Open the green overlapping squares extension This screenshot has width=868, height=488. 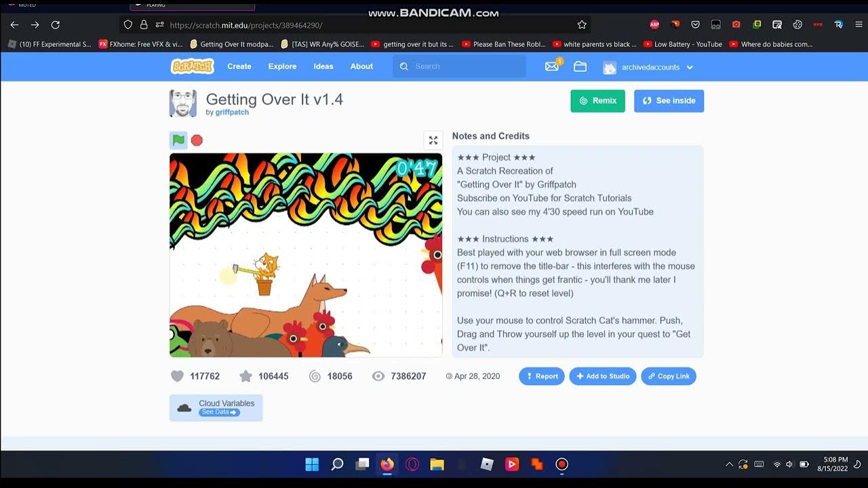[757, 24]
